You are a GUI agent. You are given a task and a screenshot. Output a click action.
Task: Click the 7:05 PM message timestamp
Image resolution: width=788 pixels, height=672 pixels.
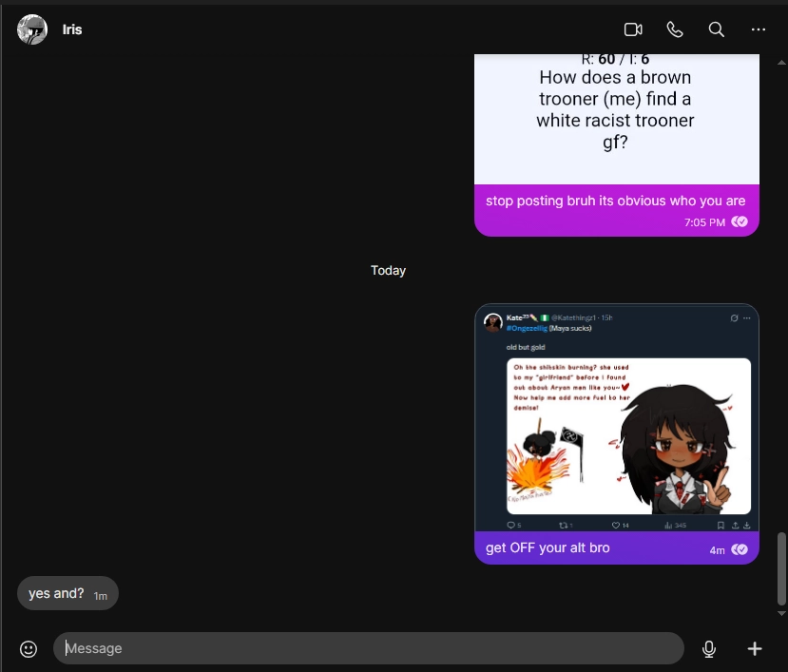(704, 222)
